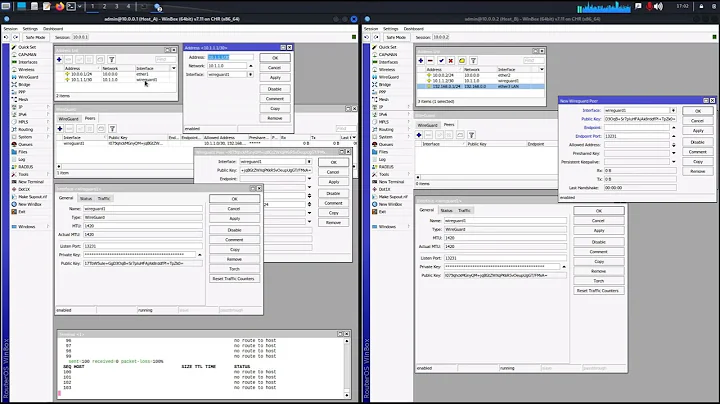Select 192.168.0.1/24 row in Host_B Address List

480,86
